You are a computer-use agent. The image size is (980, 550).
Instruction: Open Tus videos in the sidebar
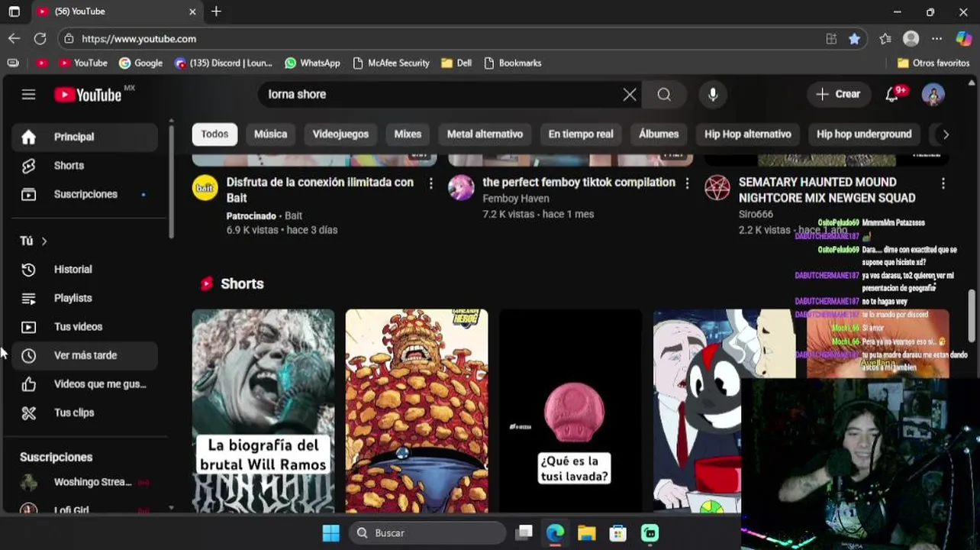coord(84,327)
